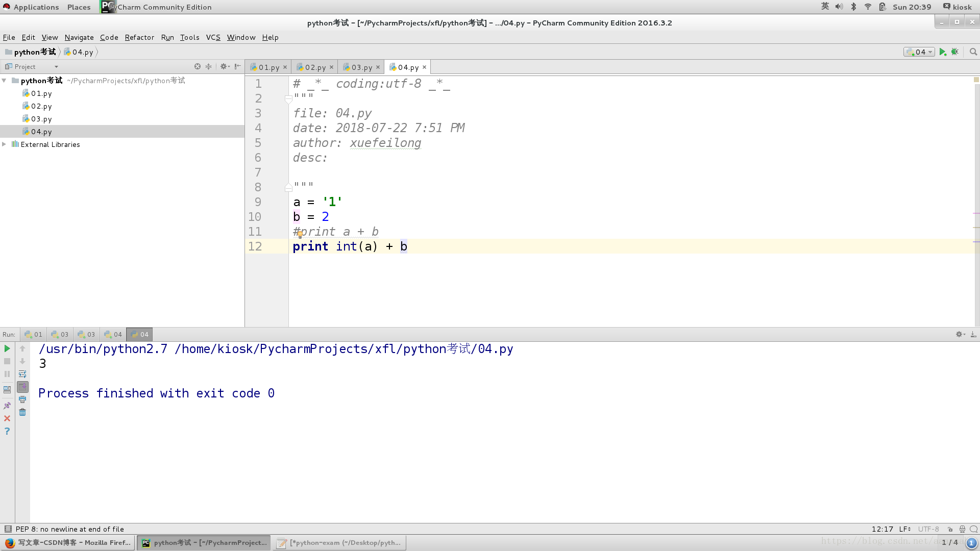Click the LF line ending indicator in status bar
The height and width of the screenshot is (551, 980).
[x=905, y=529]
